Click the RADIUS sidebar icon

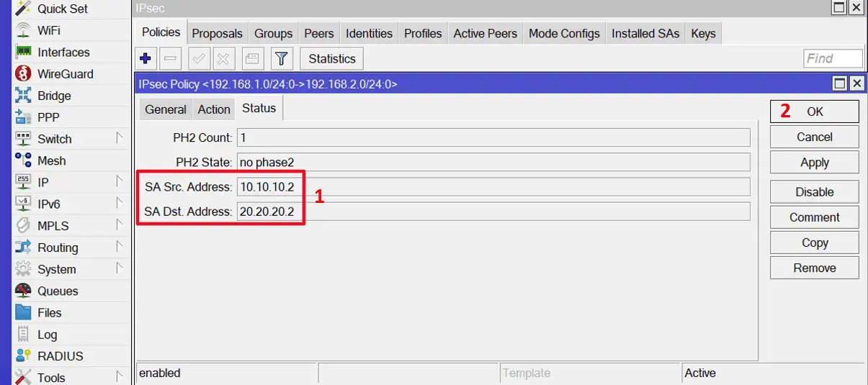coord(24,355)
